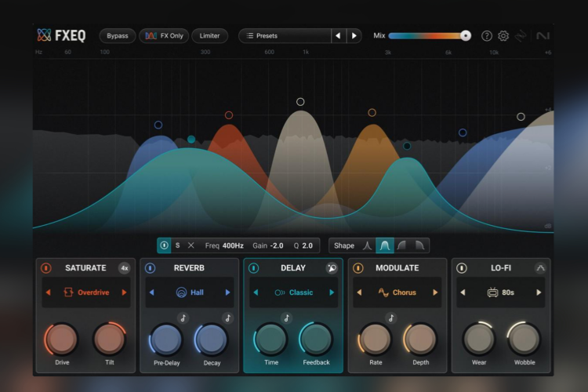588x392 pixels.
Task: Adjust the Mix slider handle
Action: tap(466, 35)
